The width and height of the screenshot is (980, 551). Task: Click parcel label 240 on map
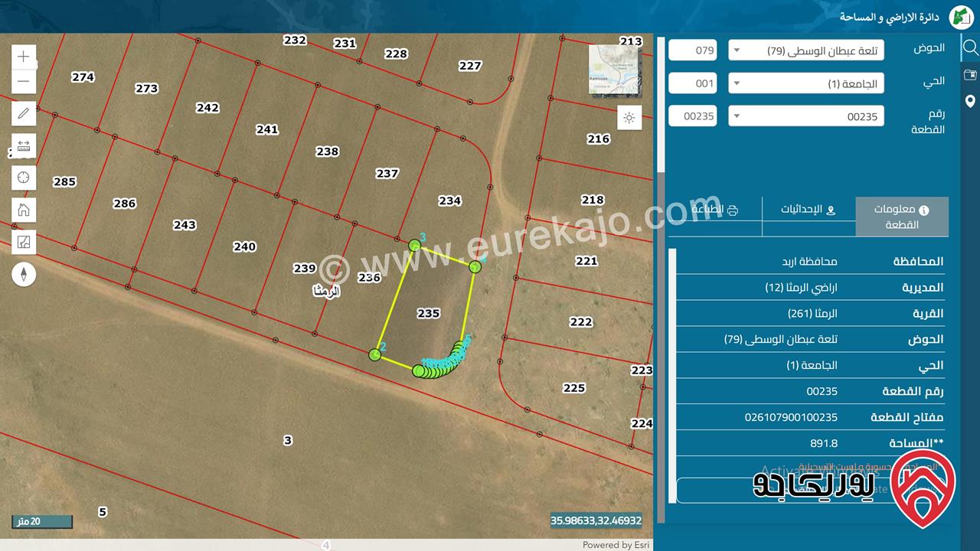pos(244,246)
